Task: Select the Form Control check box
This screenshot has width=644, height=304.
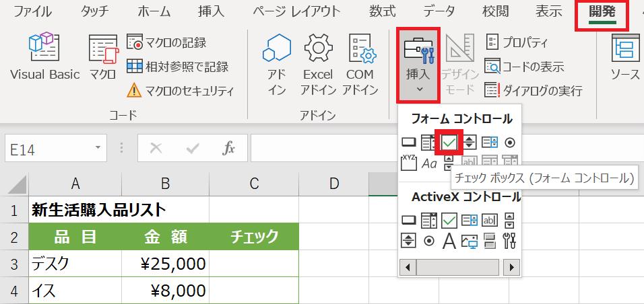Action: tap(449, 142)
